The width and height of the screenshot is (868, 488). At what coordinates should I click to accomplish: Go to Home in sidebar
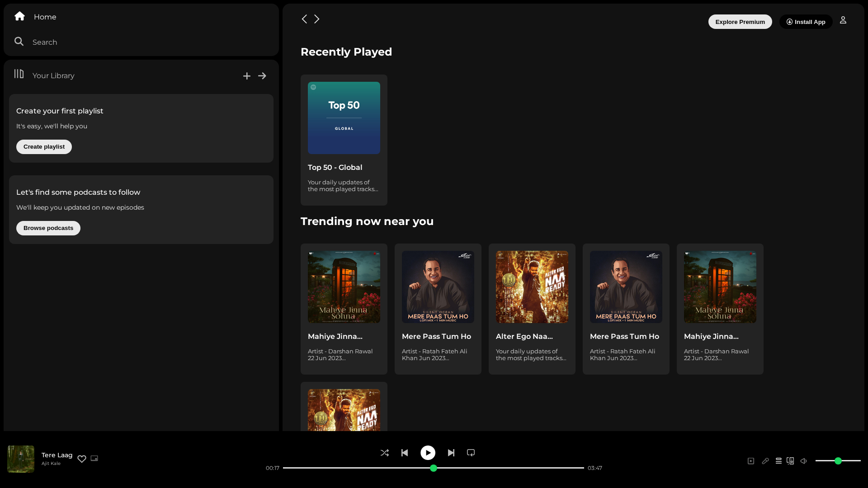coord(45,17)
